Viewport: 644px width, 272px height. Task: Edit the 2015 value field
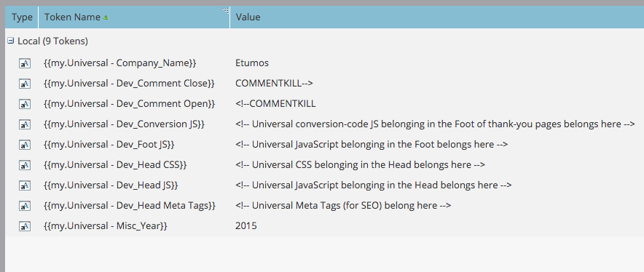click(x=246, y=225)
